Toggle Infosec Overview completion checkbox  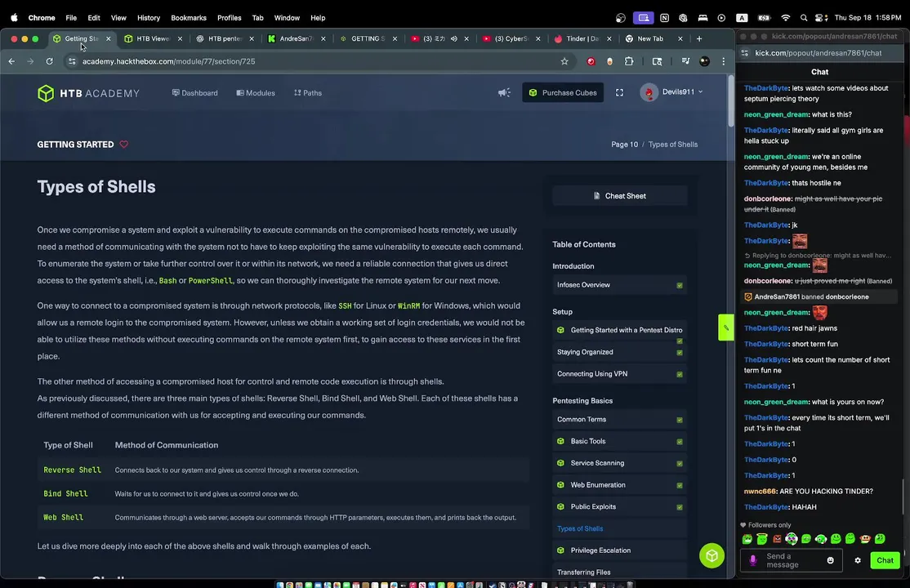(x=679, y=286)
